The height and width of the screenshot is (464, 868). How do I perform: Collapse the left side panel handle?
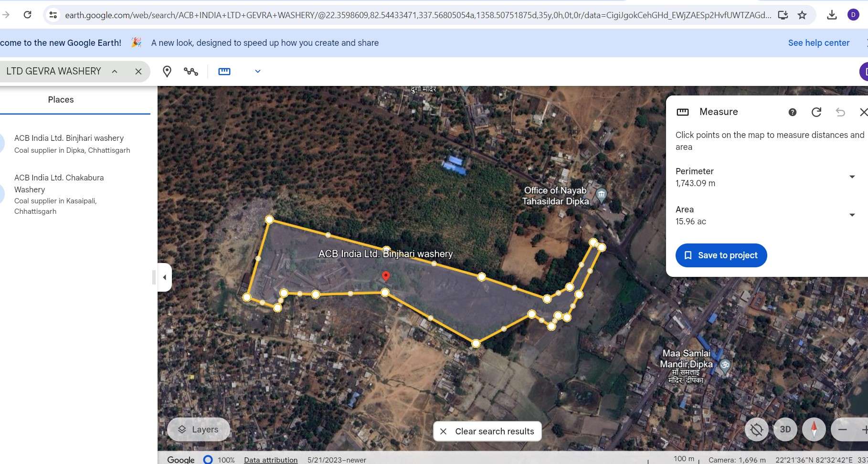165,277
